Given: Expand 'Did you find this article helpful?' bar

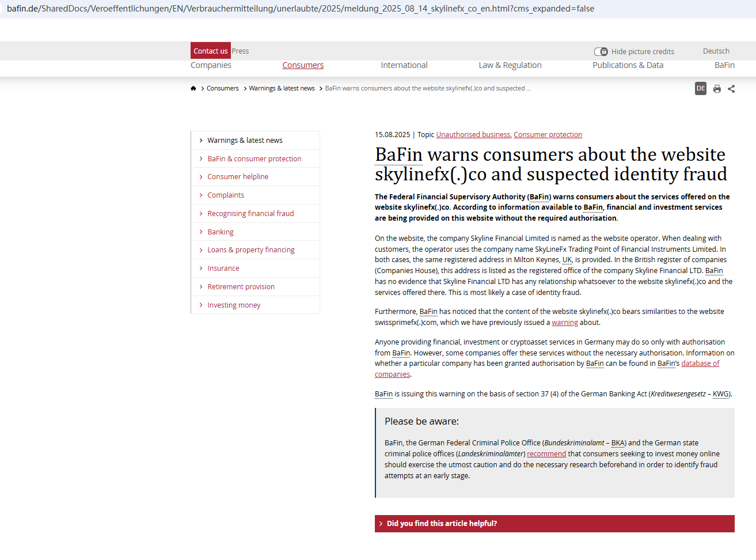Looking at the screenshot, I should point(554,524).
